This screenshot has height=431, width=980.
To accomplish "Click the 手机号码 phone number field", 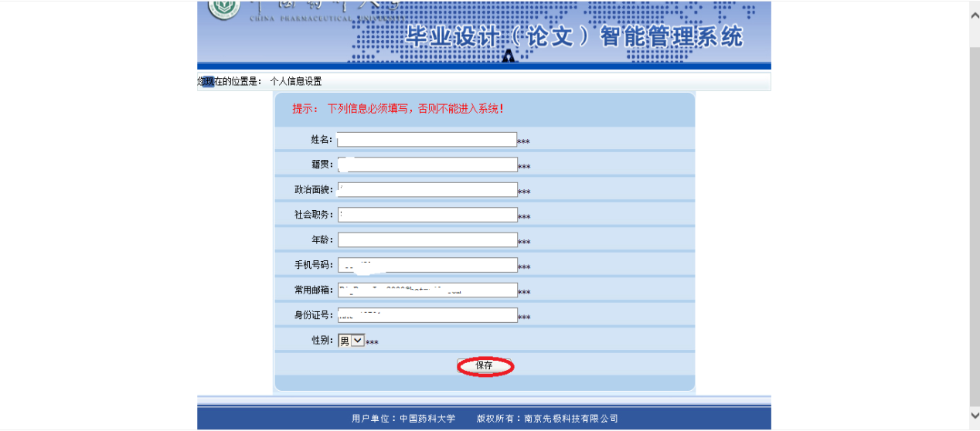I will tap(427, 265).
